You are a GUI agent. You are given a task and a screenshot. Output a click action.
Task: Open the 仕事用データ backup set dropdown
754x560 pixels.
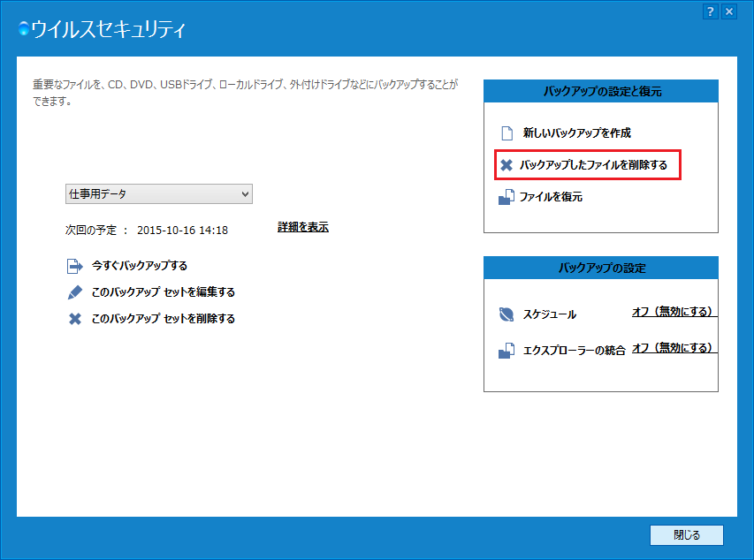159,193
